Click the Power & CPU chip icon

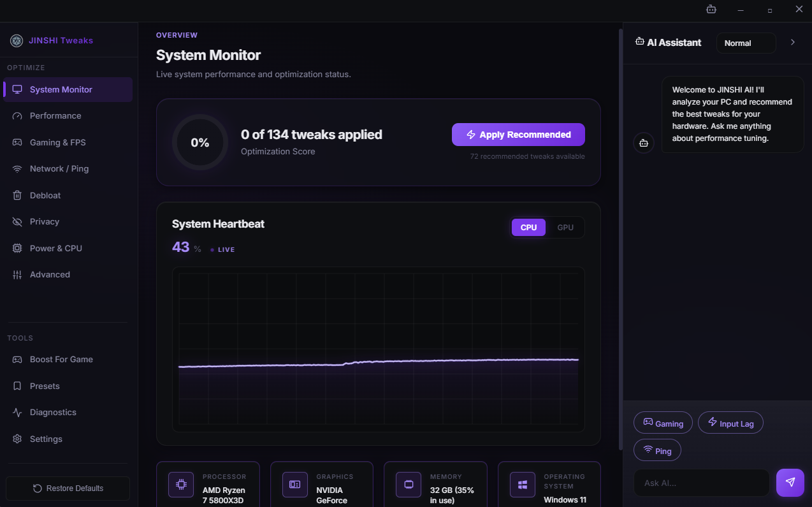tap(17, 248)
